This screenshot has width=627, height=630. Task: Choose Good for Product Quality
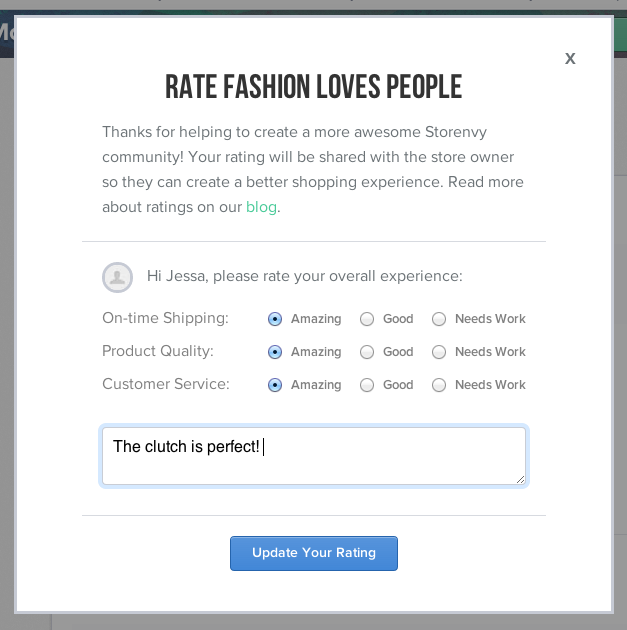367,352
